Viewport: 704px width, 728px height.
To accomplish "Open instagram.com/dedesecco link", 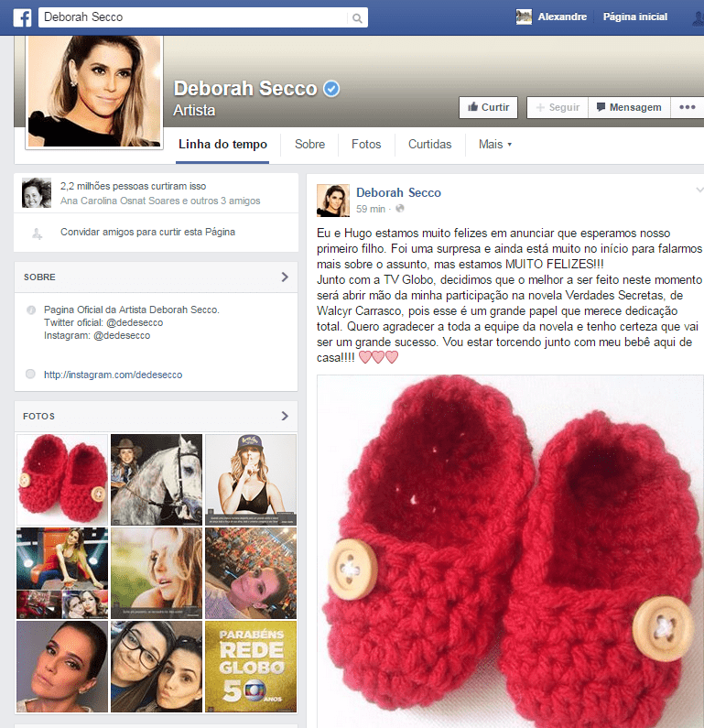I will [x=114, y=375].
